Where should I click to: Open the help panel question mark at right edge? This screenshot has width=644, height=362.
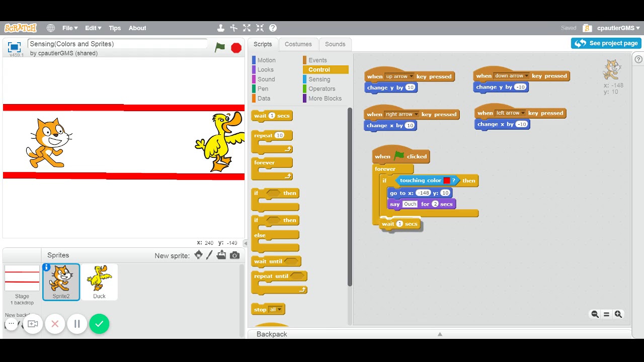point(638,59)
